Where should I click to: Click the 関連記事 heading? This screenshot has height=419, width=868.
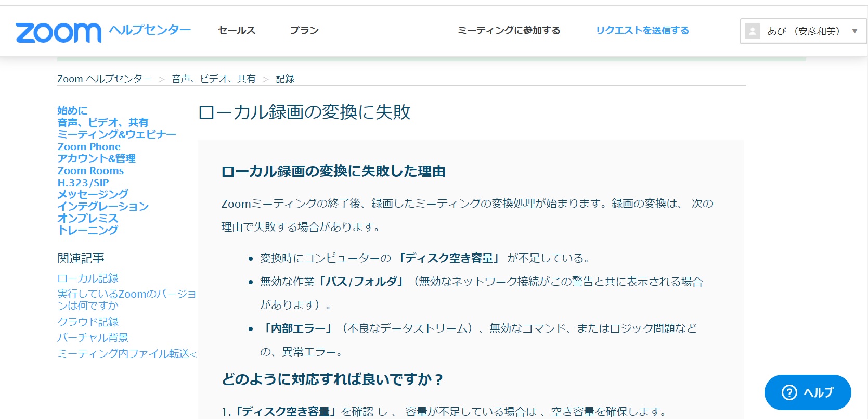tap(81, 258)
